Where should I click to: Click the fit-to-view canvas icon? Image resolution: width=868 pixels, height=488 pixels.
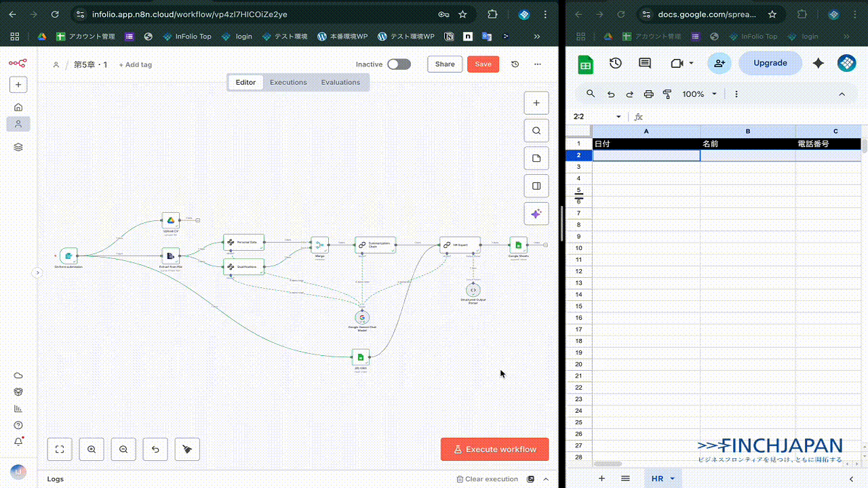(x=60, y=449)
